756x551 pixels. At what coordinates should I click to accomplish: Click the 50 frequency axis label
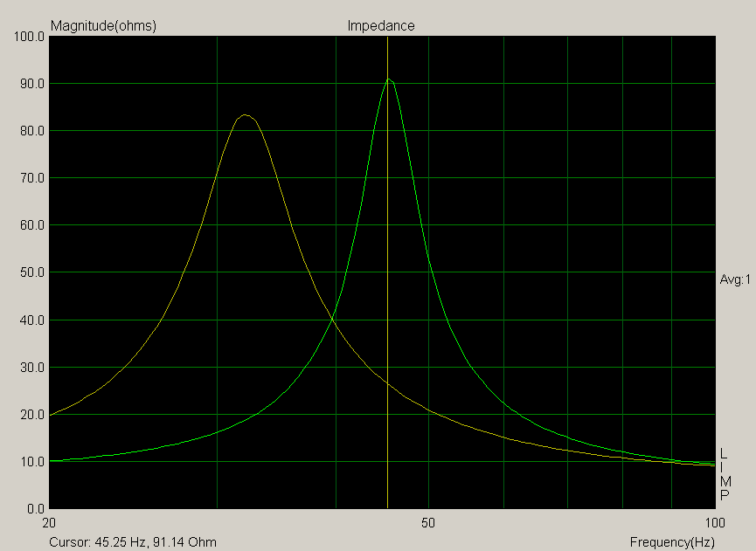[x=428, y=522]
